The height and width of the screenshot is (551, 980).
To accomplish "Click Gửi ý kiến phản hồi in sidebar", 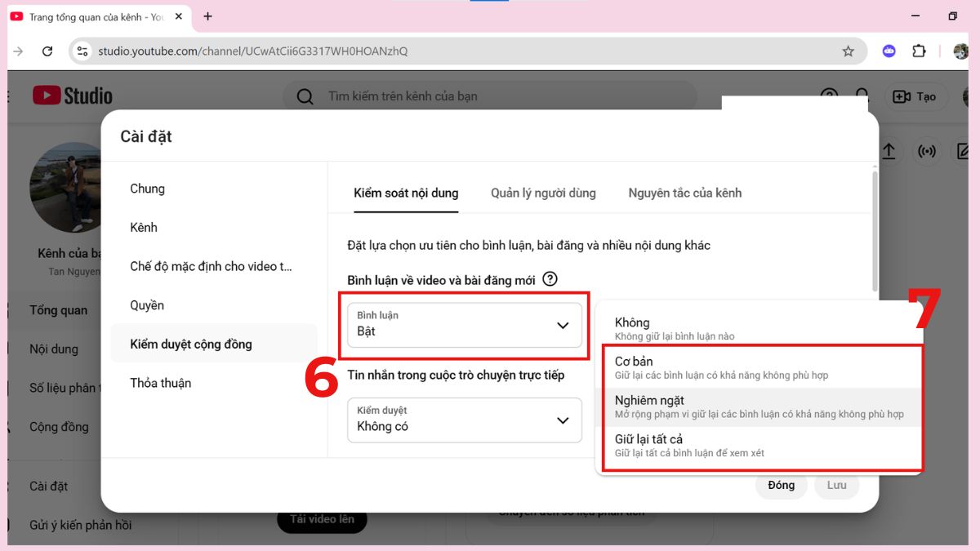I will coord(80,525).
